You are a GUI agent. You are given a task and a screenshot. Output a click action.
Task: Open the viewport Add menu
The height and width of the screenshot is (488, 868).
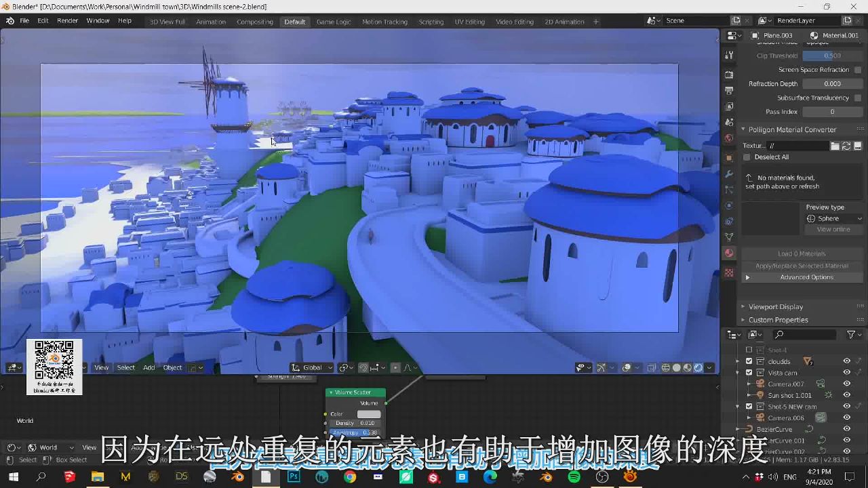click(x=149, y=367)
